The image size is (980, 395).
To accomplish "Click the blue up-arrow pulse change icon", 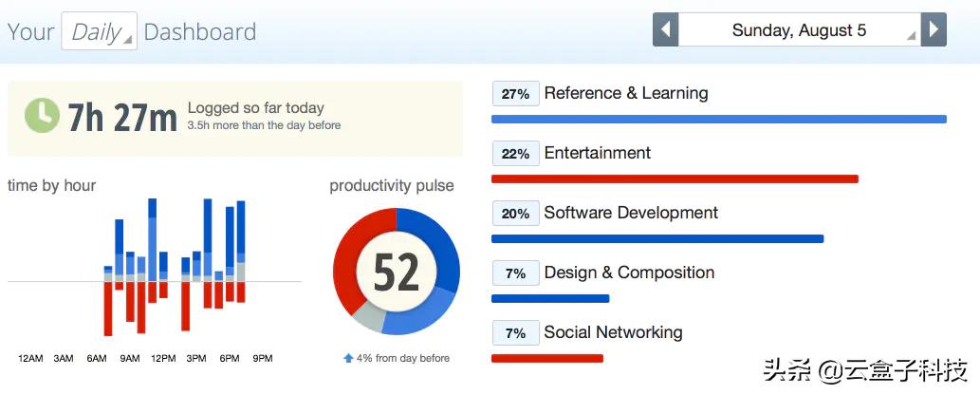I will coord(349,358).
